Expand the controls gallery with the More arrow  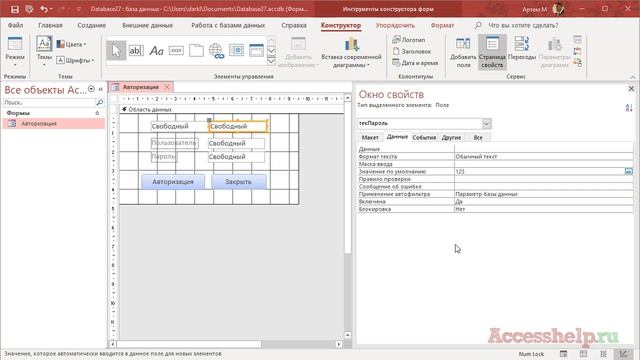click(x=271, y=61)
